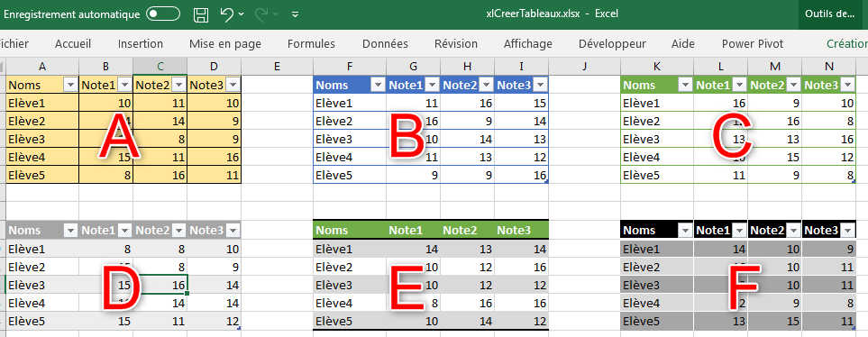Open Noms filter in black table F
868x337 pixels.
685,230
